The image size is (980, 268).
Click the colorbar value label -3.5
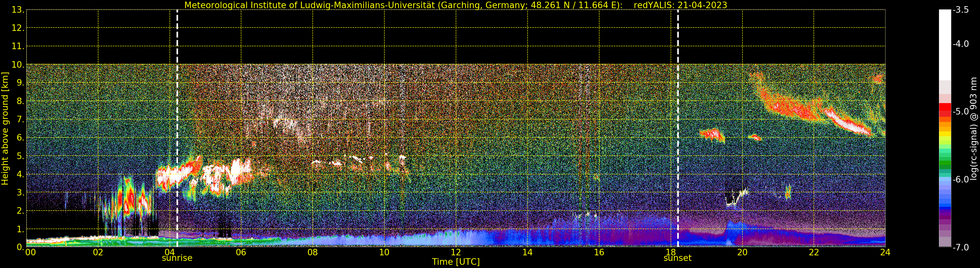960,10
